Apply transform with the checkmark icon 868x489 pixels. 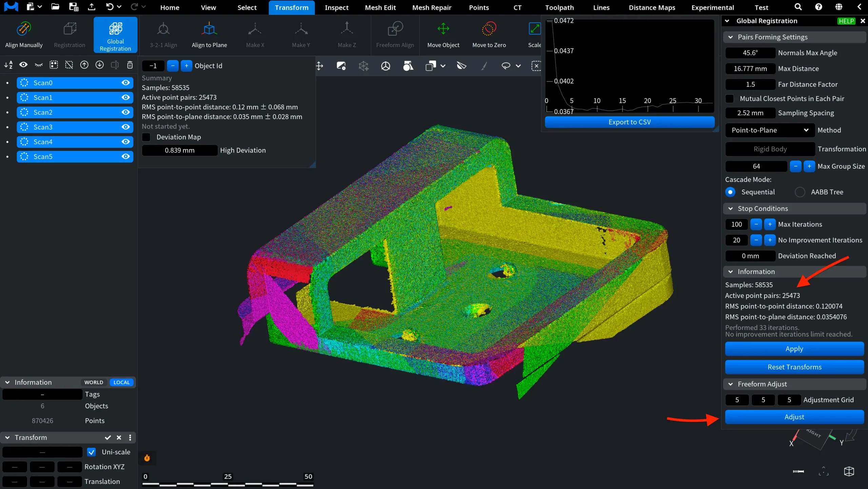(108, 437)
